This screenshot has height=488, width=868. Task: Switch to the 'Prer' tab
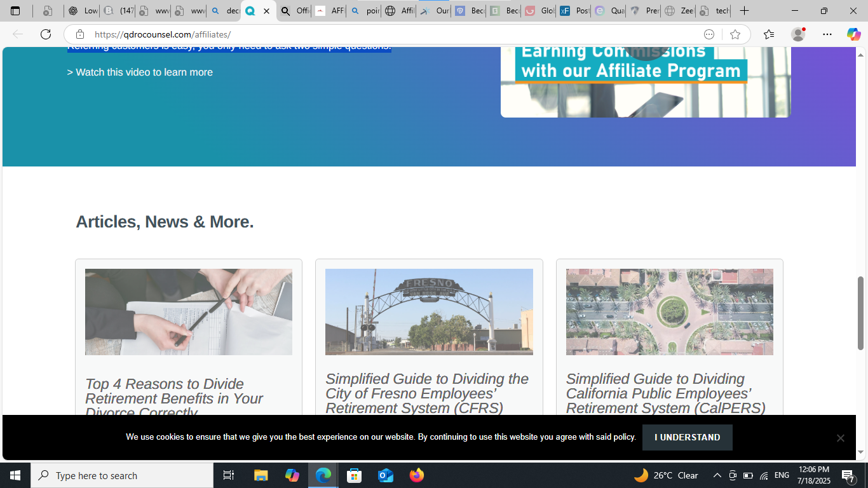click(644, 11)
